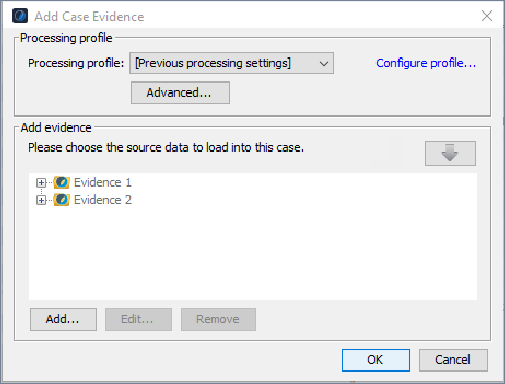Open the Configure profile... link
The image size is (505, 384).
tap(426, 63)
